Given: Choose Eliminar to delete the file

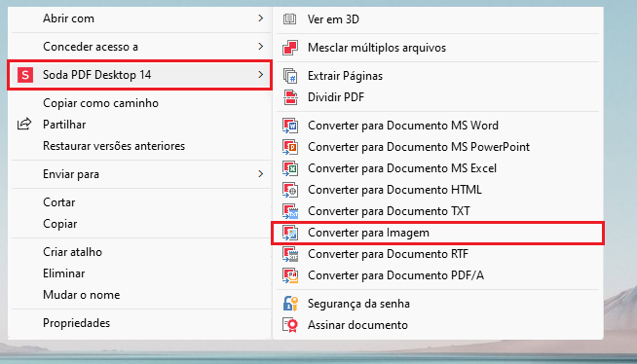Looking at the screenshot, I should click(139, 273).
